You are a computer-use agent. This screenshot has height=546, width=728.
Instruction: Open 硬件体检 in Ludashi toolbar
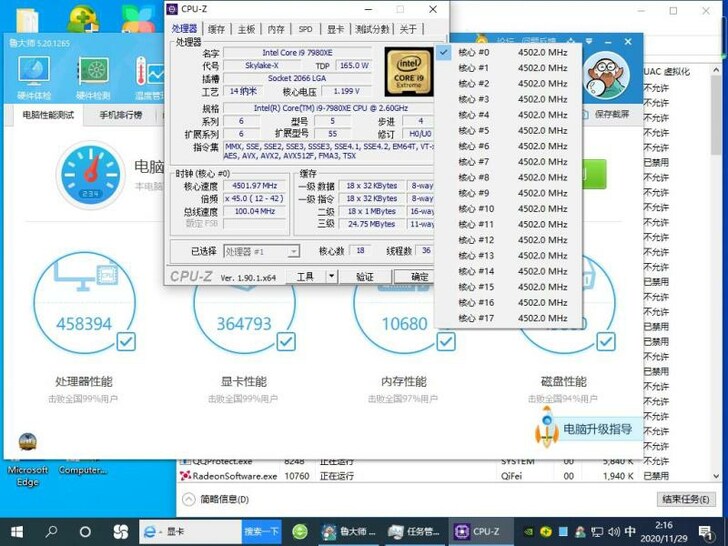(x=34, y=78)
